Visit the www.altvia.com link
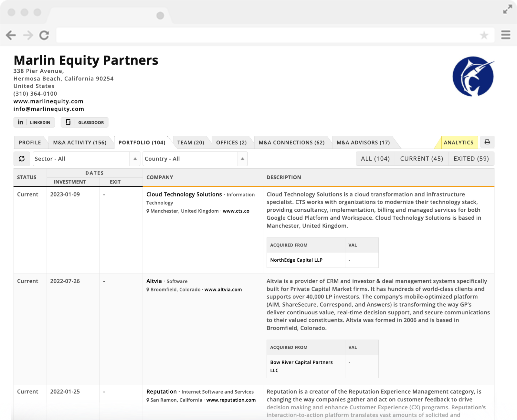The height and width of the screenshot is (420, 517). click(x=223, y=289)
